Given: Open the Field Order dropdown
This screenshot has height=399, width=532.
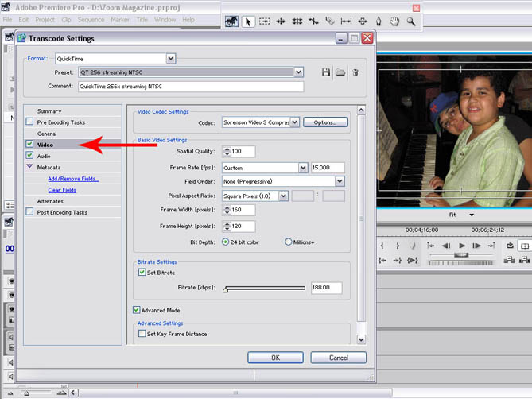Looking at the screenshot, I should point(340,181).
